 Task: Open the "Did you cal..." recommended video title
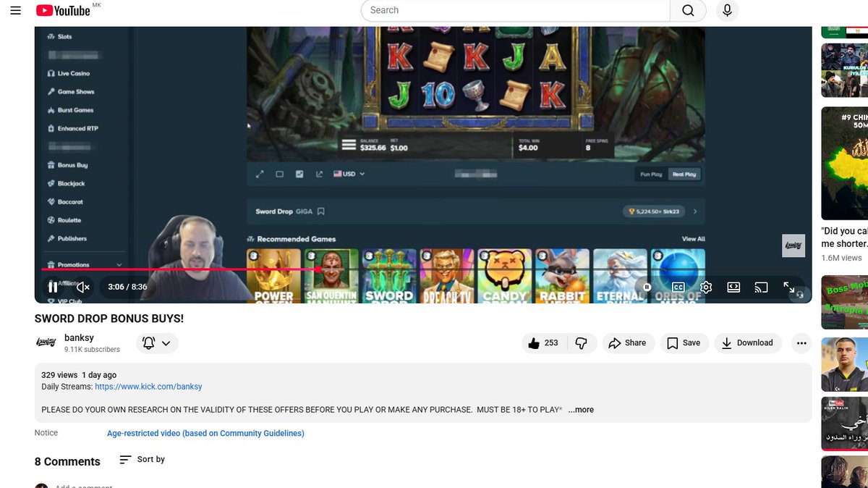[845, 237]
